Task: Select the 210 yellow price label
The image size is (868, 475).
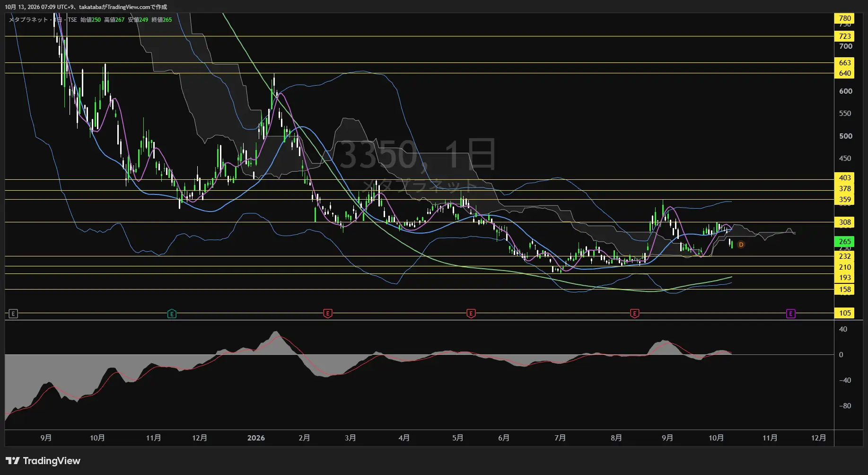Action: (x=844, y=267)
